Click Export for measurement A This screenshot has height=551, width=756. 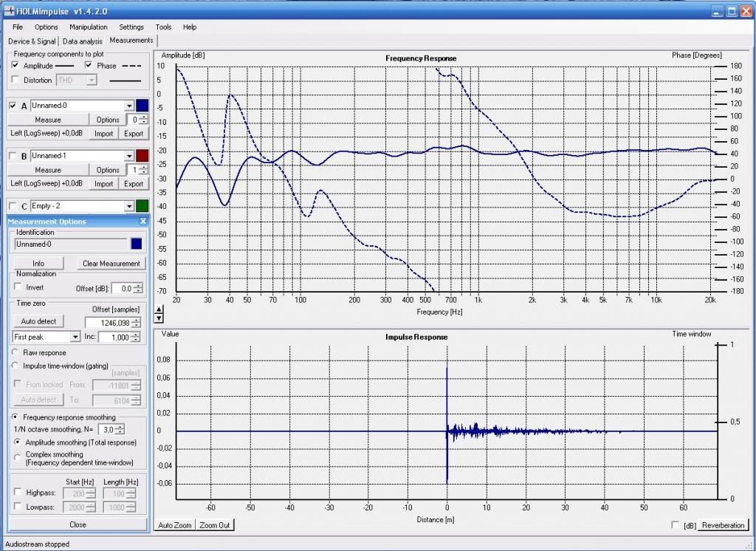point(134,134)
